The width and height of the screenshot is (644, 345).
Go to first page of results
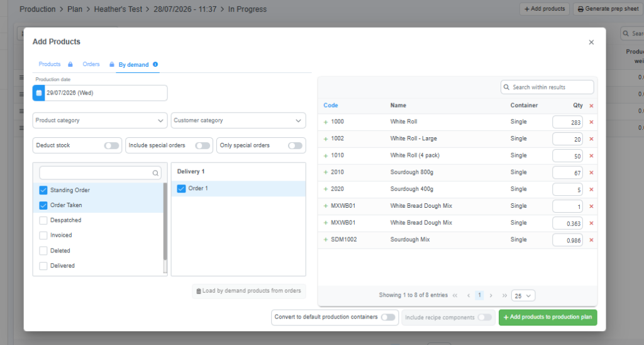coord(455,296)
